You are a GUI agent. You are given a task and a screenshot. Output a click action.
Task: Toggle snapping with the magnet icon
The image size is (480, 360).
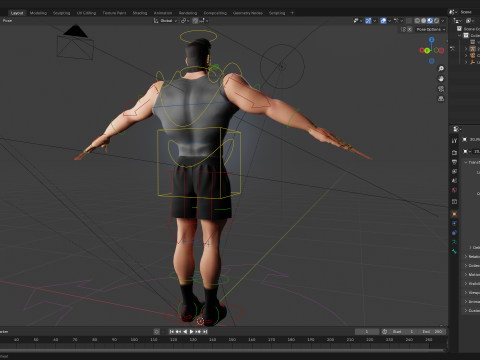point(195,21)
